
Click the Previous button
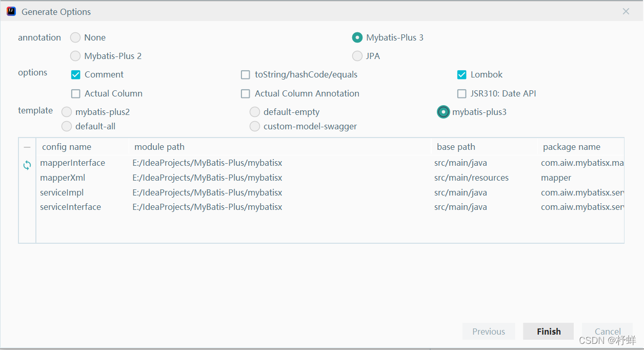(x=489, y=332)
